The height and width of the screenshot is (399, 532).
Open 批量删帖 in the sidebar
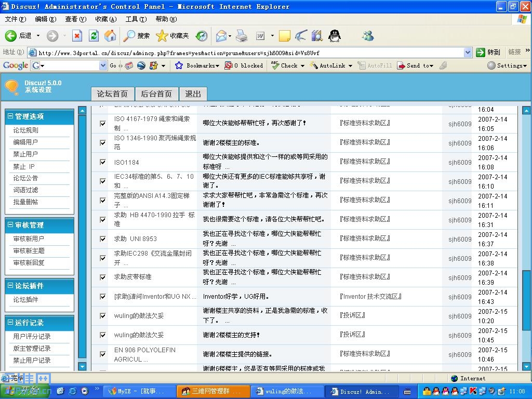[25, 202]
